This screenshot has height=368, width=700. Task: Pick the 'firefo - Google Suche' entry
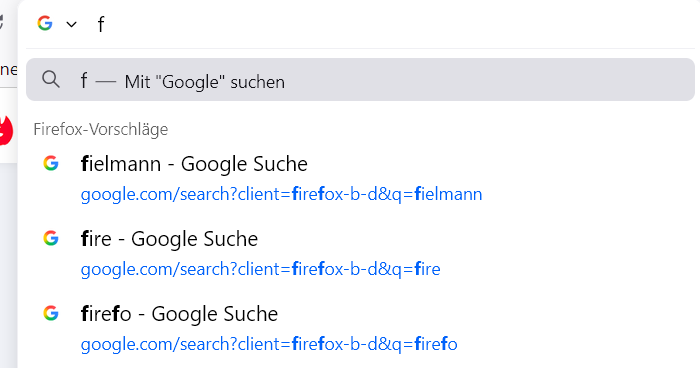[179, 314]
